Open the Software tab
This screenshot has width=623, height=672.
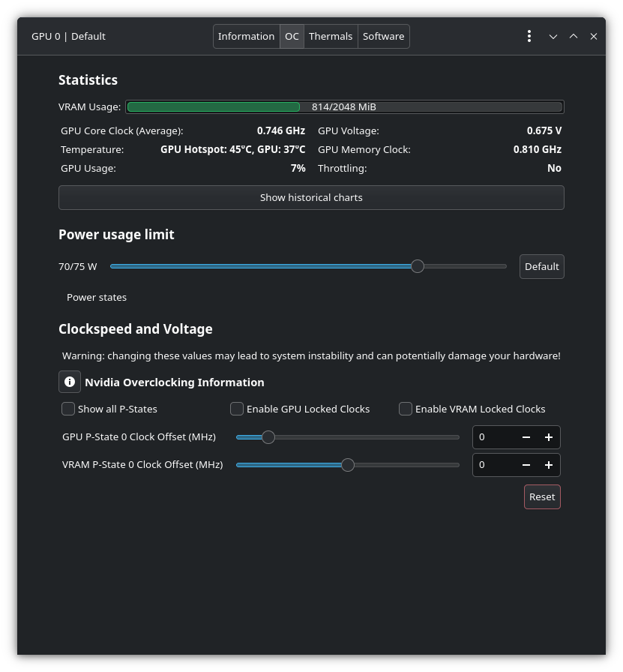coord(383,36)
